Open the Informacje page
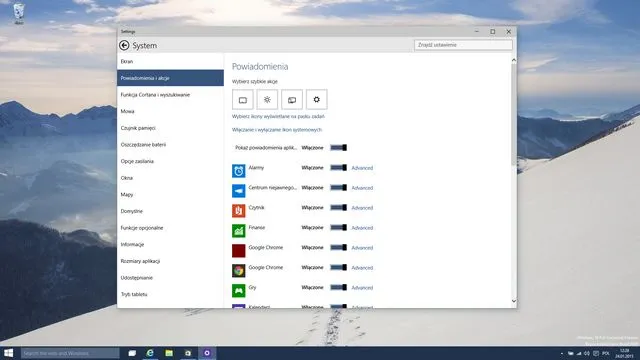 point(170,244)
